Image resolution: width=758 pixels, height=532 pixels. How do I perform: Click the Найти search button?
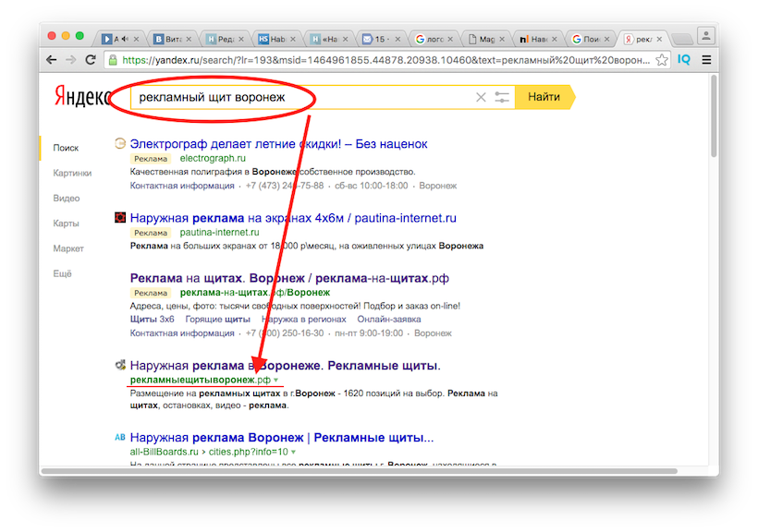coord(544,97)
